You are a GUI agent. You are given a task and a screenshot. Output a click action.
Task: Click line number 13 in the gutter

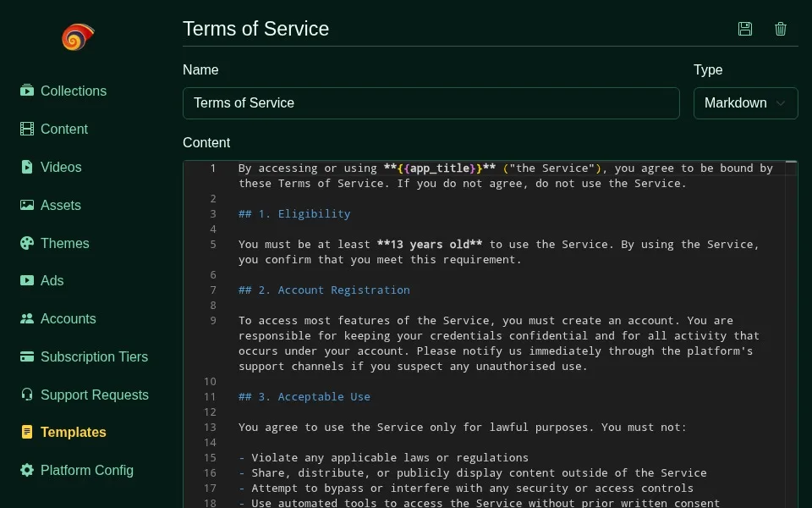coord(210,427)
